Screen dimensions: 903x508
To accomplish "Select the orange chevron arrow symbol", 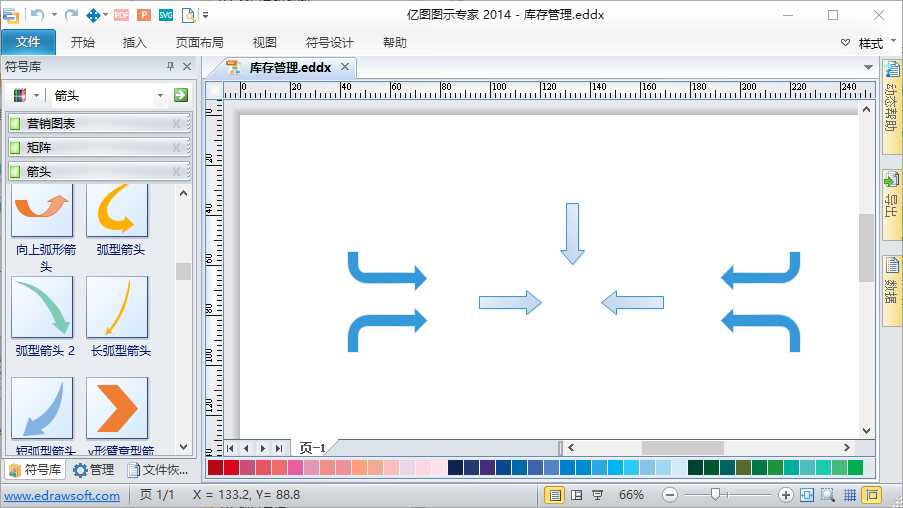I will coord(117,408).
